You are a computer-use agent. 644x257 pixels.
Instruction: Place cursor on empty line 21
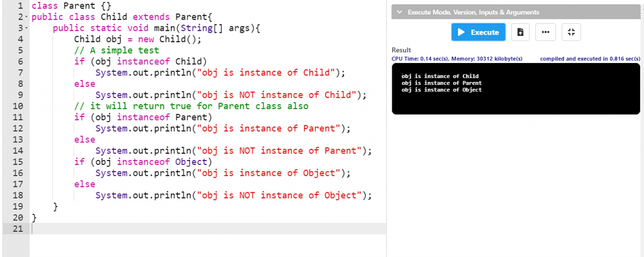(x=189, y=228)
